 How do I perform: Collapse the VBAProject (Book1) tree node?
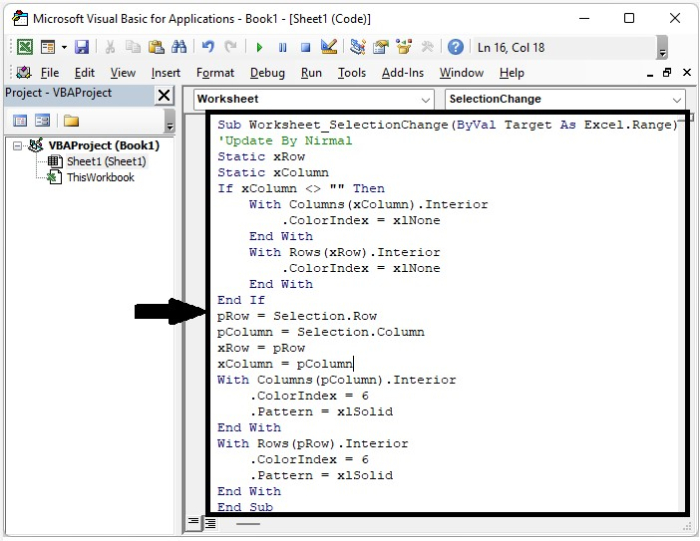pos(19,146)
